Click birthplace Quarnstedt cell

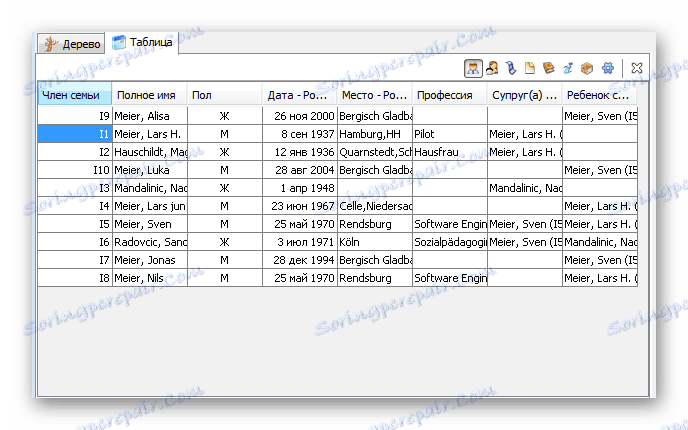pyautogui.click(x=375, y=152)
